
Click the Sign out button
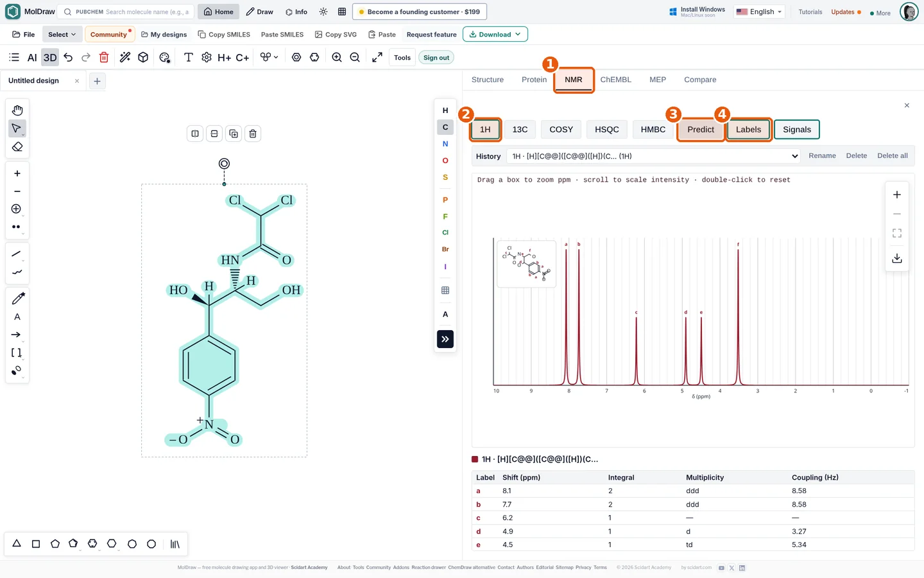click(436, 57)
